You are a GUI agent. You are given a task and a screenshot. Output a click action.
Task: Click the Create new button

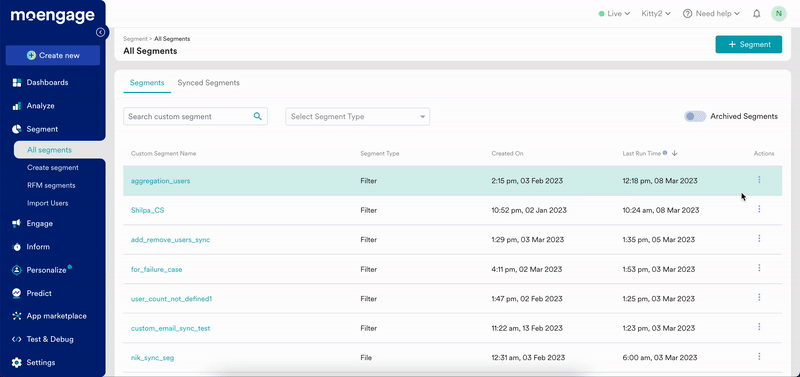coord(53,55)
